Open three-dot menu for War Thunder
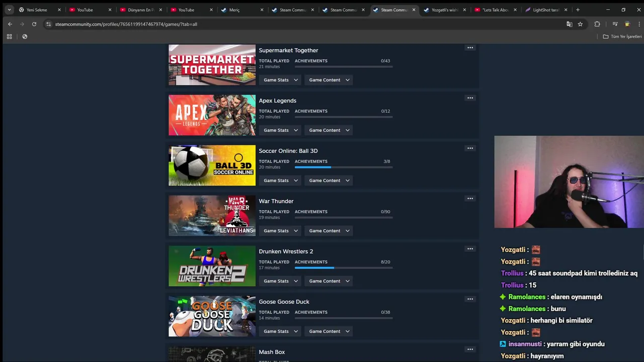 point(470,199)
